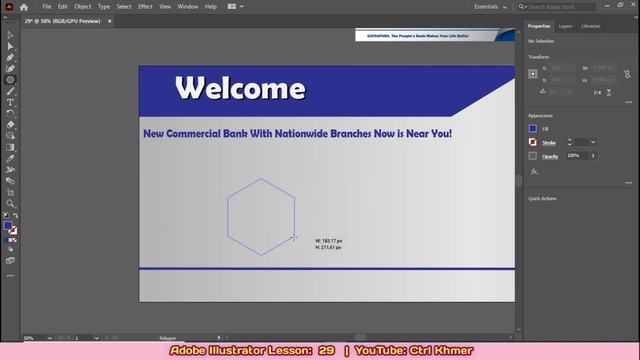Change the screen mode
Image resolution: width=640 pixels, height=360 pixels.
(10, 260)
